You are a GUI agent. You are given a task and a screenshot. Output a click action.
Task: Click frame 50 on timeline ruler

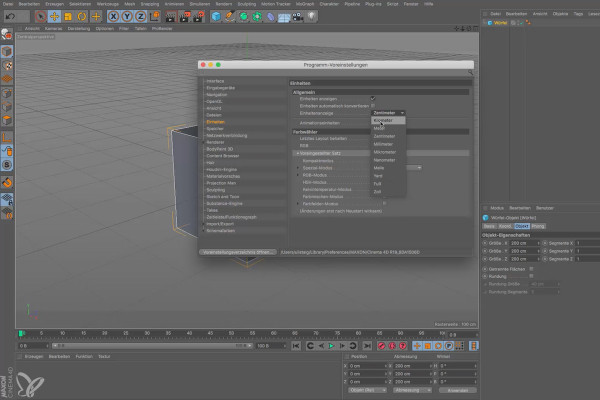tap(231, 333)
